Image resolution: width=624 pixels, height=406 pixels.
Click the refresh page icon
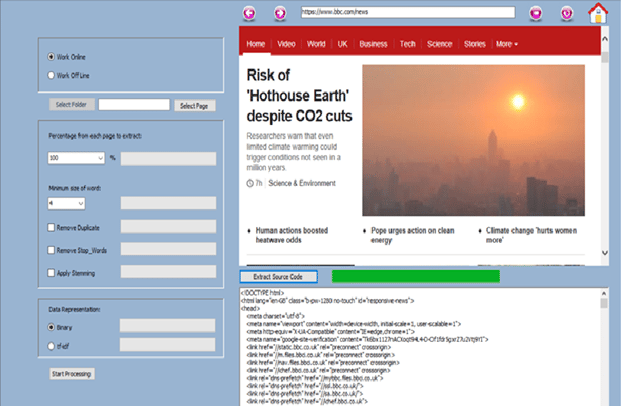coord(567,13)
